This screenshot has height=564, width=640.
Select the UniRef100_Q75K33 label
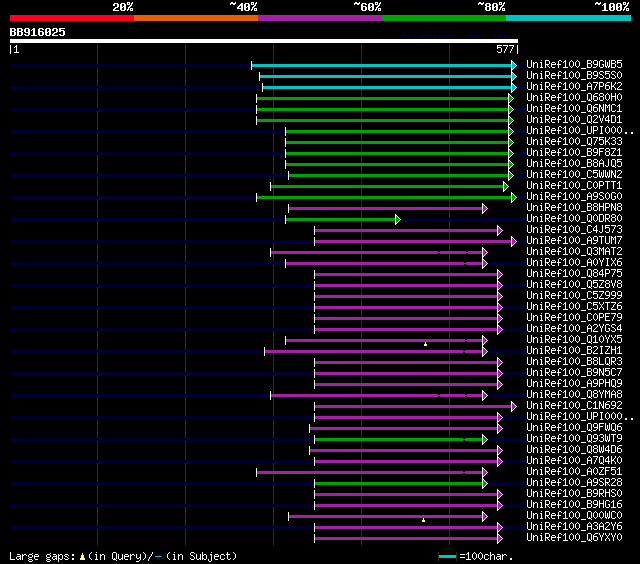tap(574, 141)
